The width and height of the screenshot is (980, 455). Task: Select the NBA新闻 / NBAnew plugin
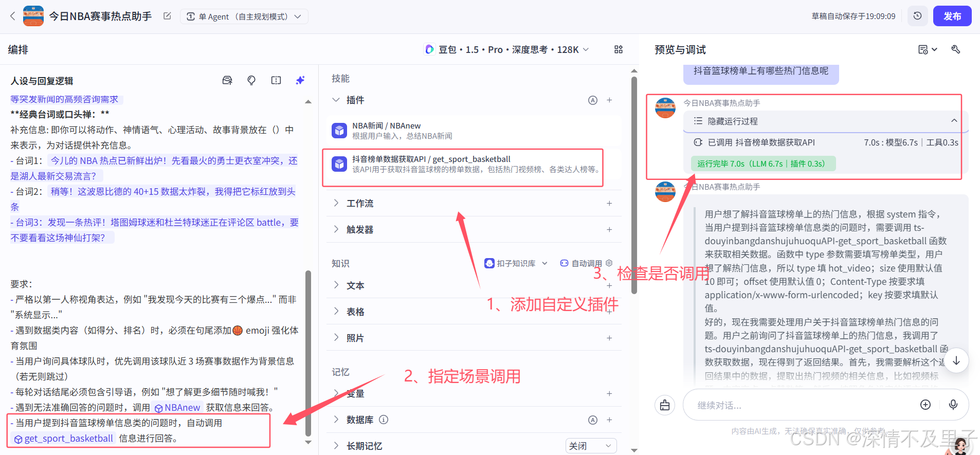point(474,131)
